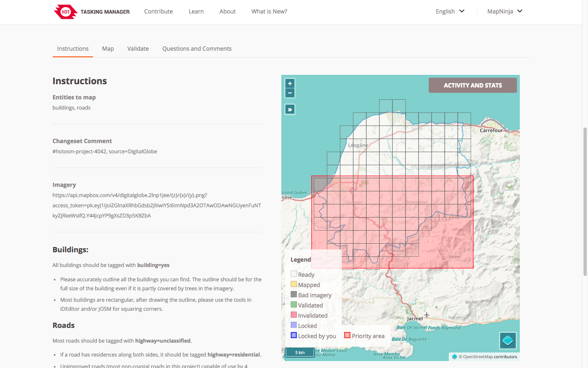Click the changeset comment #hotosm-project-4042 text

(x=105, y=151)
